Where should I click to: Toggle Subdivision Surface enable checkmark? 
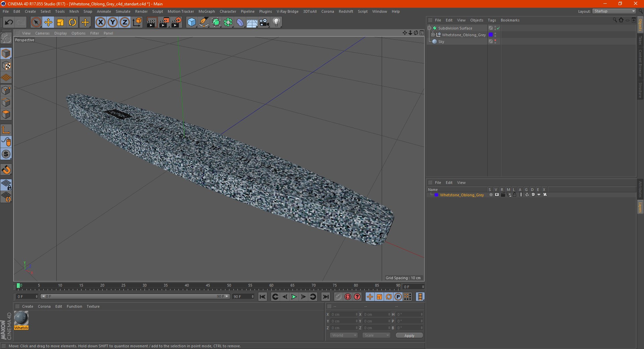[498, 28]
